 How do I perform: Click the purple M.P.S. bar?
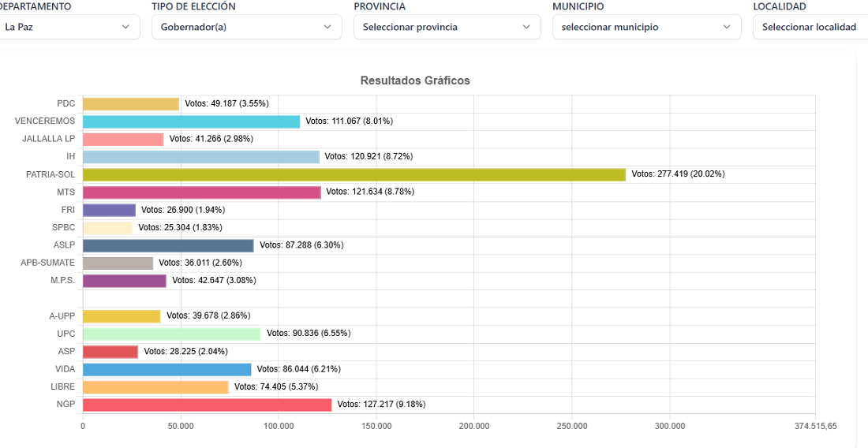pyautogui.click(x=125, y=281)
